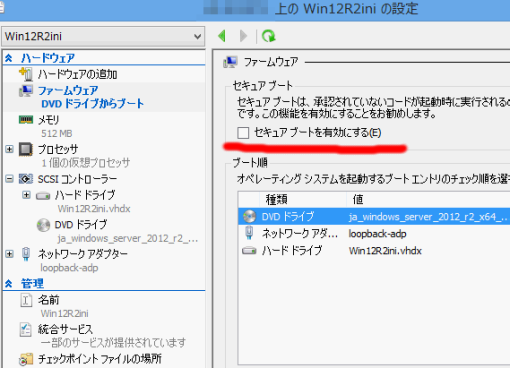Screen dimensions: 510x368
Task: Select 統合サービス under 管理
Action: pyautogui.click(x=65, y=329)
